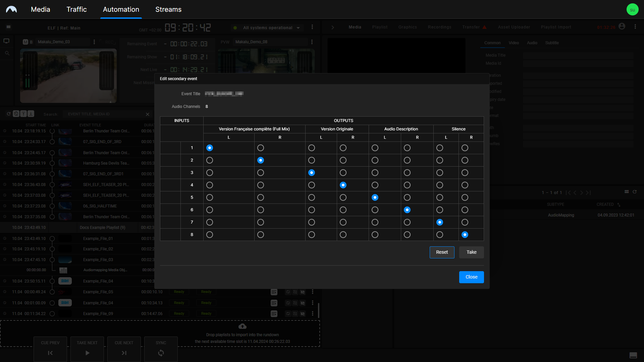Switch to the Streams tab
The height and width of the screenshot is (362, 644).
168,9
